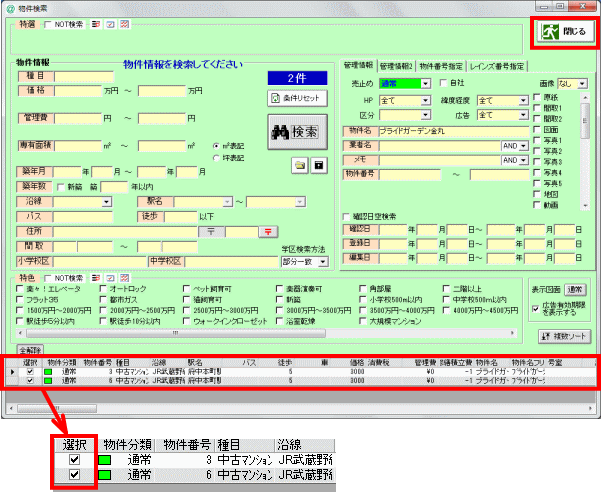Click the 全解除 button
The image size is (601, 492).
[30, 350]
